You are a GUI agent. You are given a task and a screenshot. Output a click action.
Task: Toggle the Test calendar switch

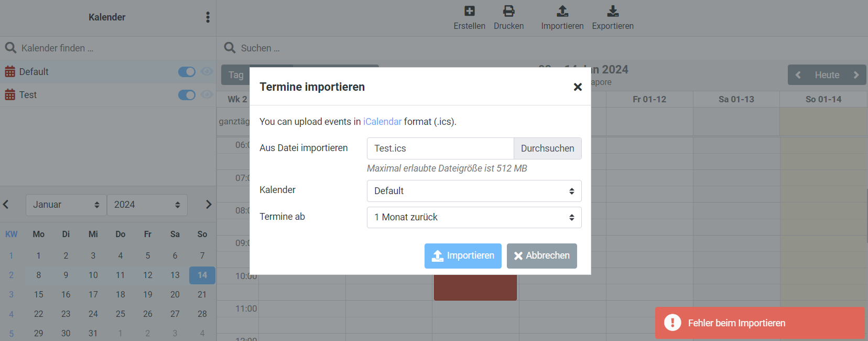[x=187, y=95]
